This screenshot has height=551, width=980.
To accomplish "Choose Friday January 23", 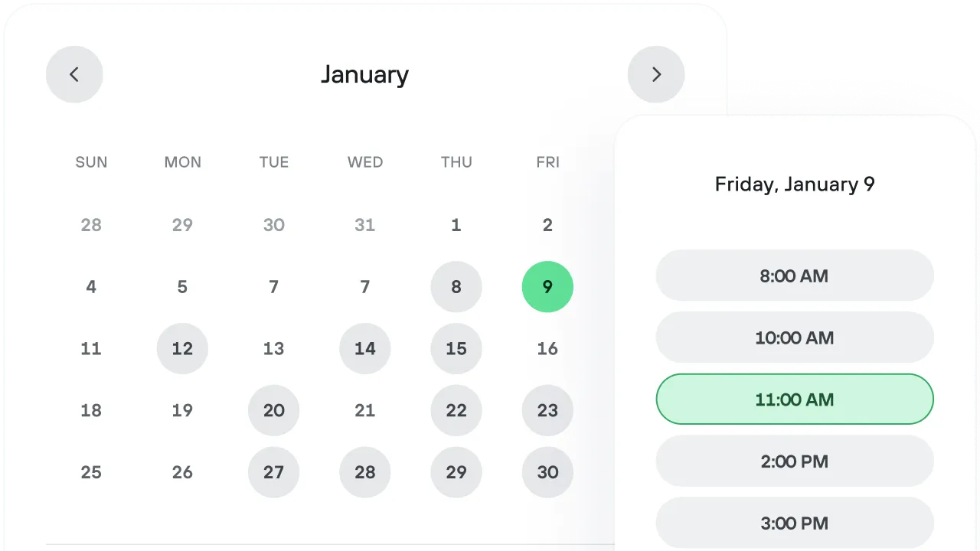I will (547, 411).
